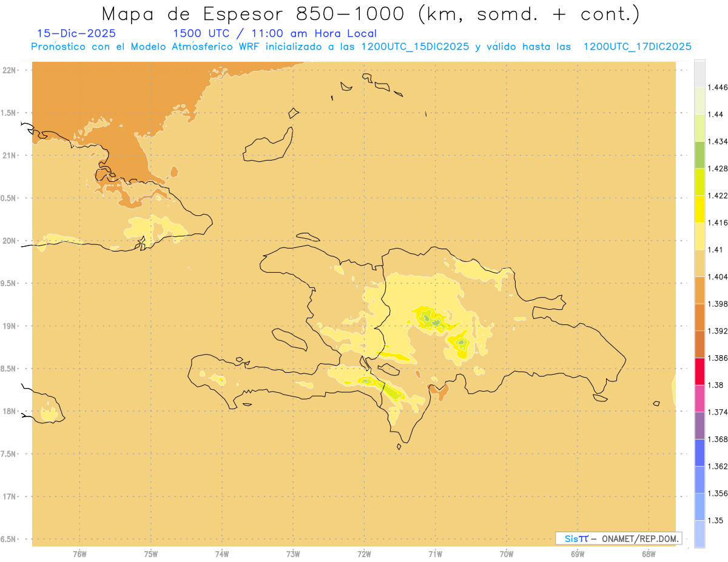
Task: Click the colorbar value label '1.446'
Action: click(718, 87)
